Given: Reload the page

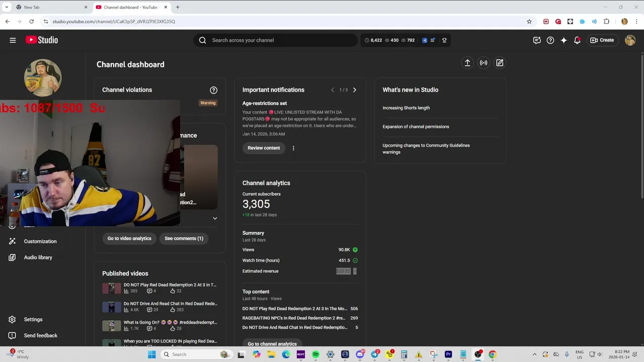Looking at the screenshot, I should coord(31,22).
